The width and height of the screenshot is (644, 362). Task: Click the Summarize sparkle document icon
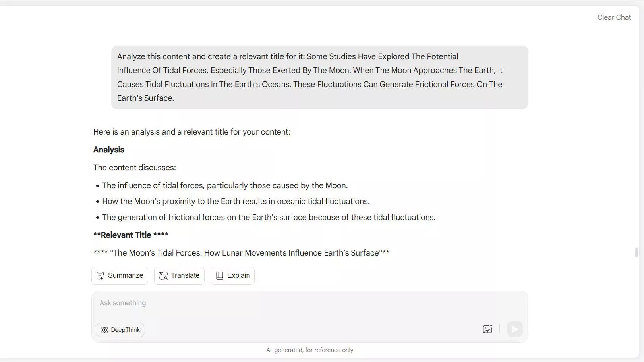(101, 275)
